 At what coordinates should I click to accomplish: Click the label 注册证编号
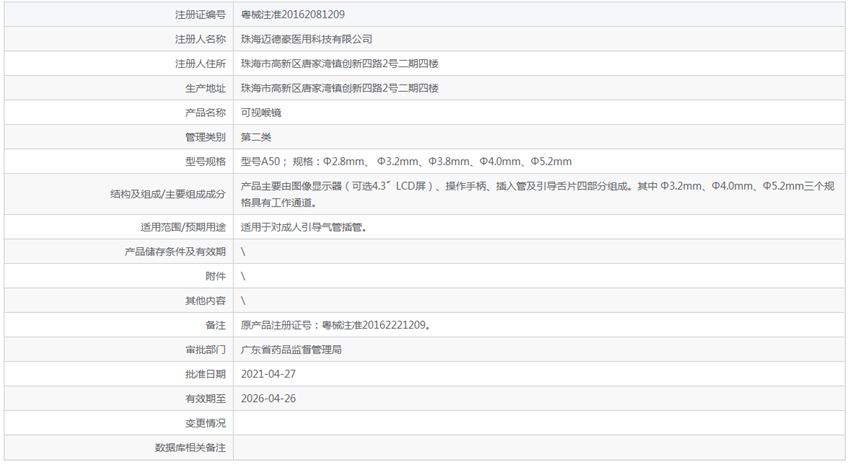pyautogui.click(x=200, y=15)
